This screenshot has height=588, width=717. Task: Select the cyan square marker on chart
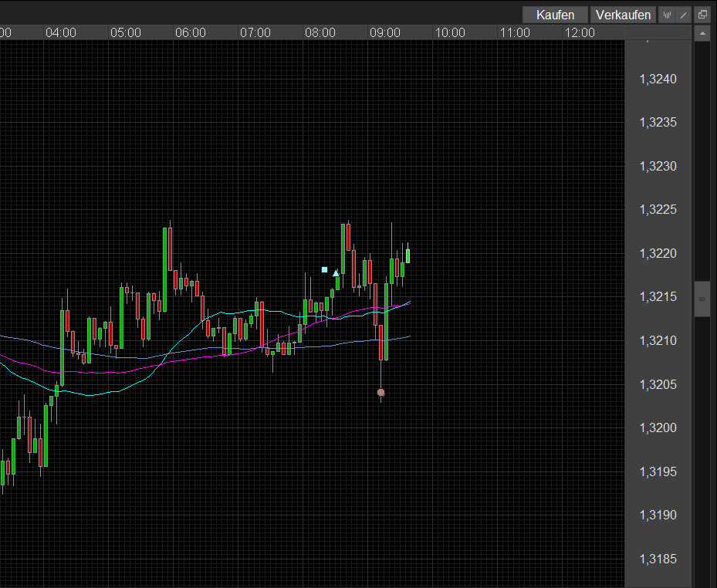[325, 269]
